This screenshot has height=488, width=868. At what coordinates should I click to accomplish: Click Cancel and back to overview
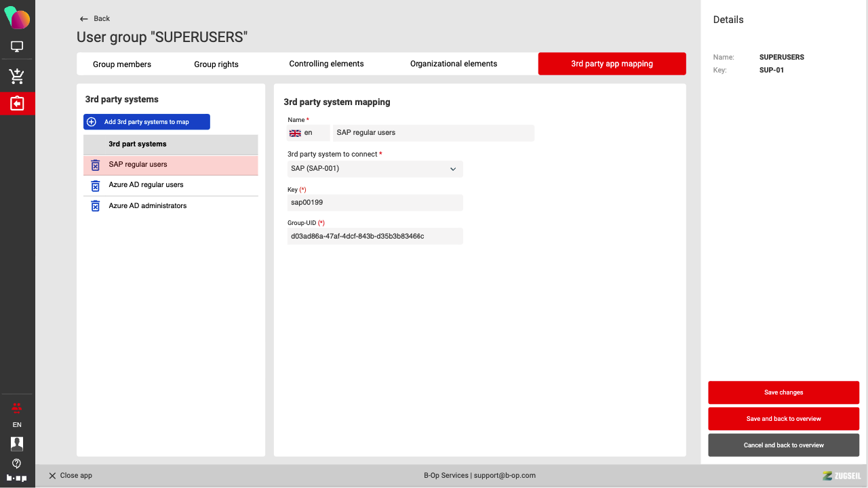tap(783, 445)
